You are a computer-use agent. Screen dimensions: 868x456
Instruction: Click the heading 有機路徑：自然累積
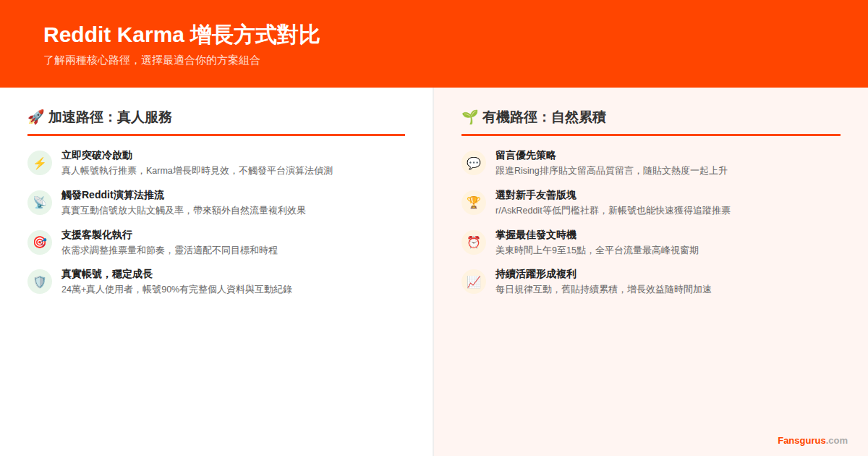542,117
